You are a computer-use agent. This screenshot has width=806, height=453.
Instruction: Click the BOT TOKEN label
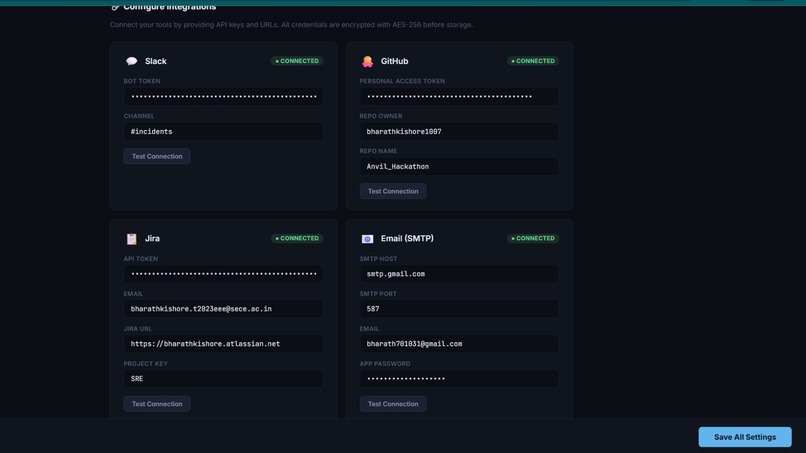coord(142,81)
